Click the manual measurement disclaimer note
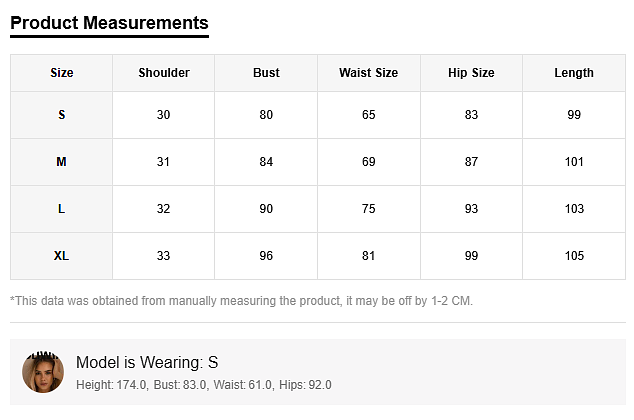 point(241,301)
